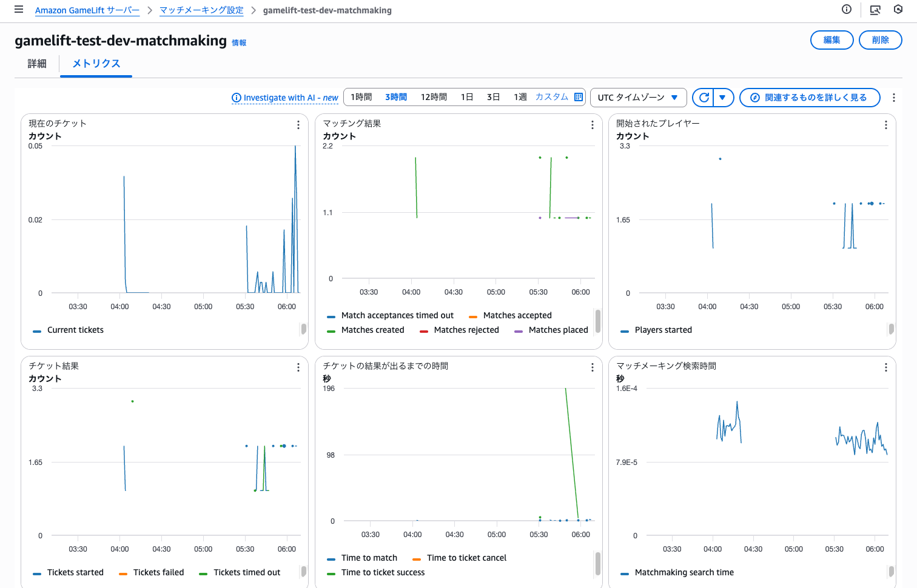Open the custom date range calendar icon
The image size is (917, 588).
click(578, 97)
